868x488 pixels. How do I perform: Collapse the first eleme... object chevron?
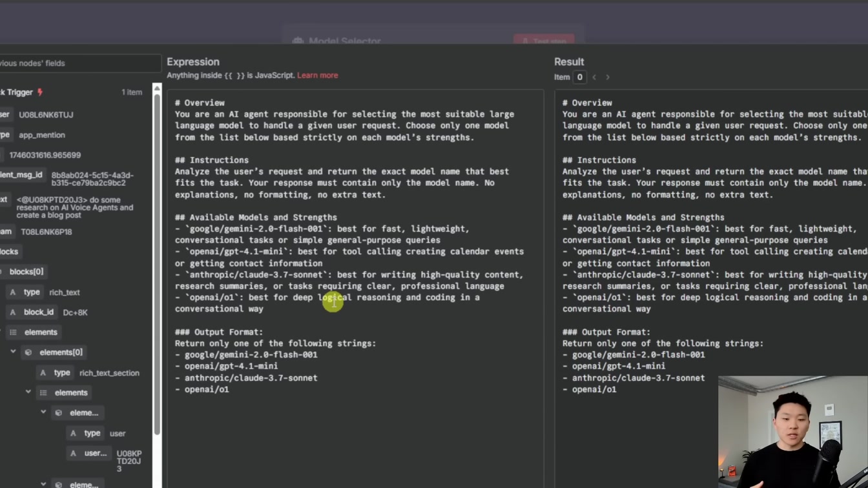(x=43, y=412)
